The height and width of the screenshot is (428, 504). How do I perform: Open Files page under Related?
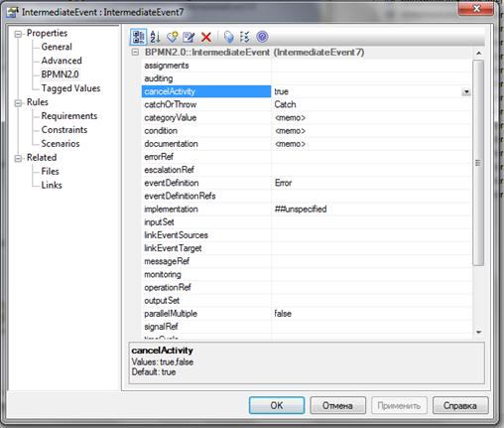50,171
